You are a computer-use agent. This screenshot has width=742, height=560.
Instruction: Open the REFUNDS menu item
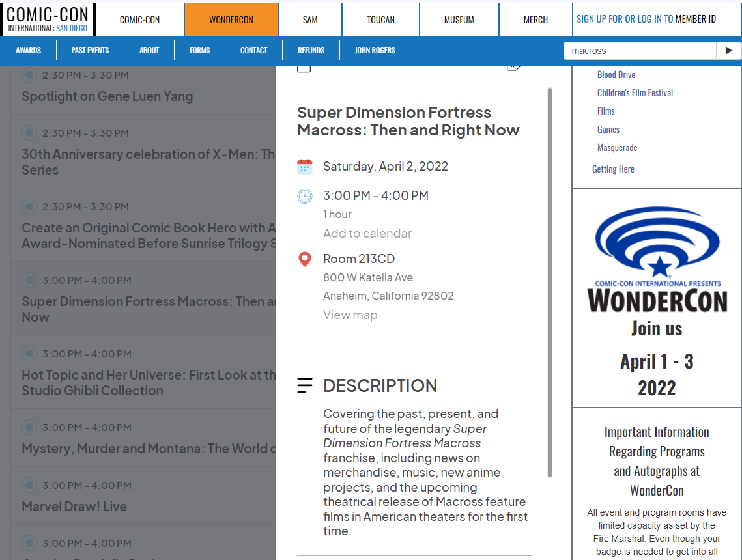[311, 50]
